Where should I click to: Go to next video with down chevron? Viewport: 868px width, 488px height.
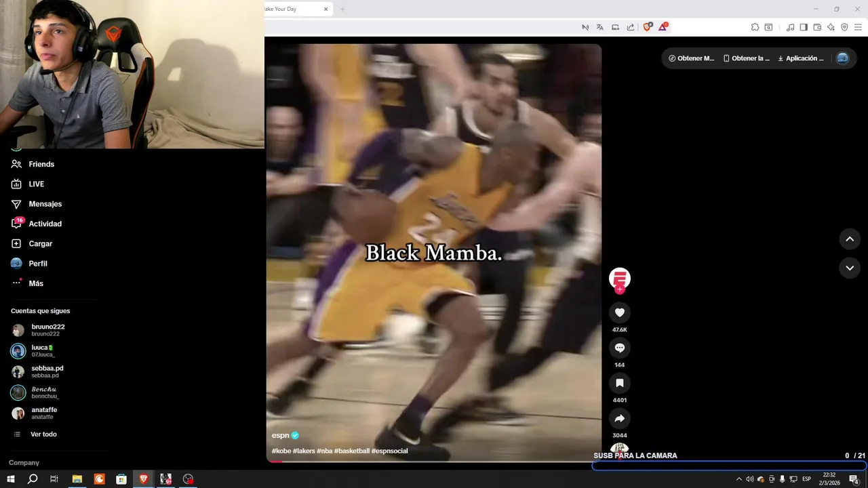[850, 268]
